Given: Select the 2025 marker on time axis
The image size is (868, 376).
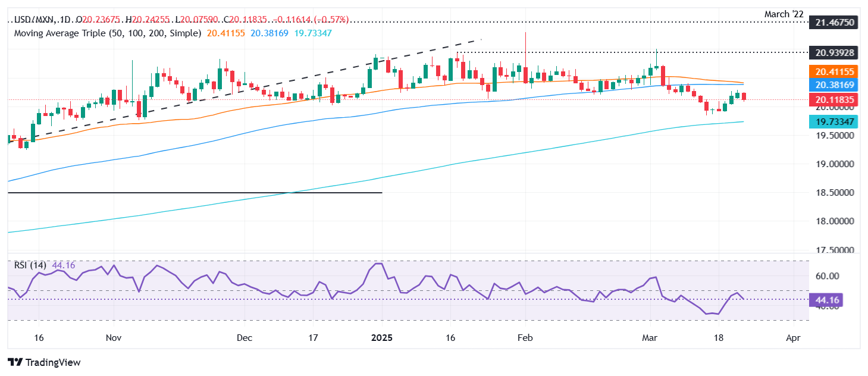Looking at the screenshot, I should click(x=382, y=337).
